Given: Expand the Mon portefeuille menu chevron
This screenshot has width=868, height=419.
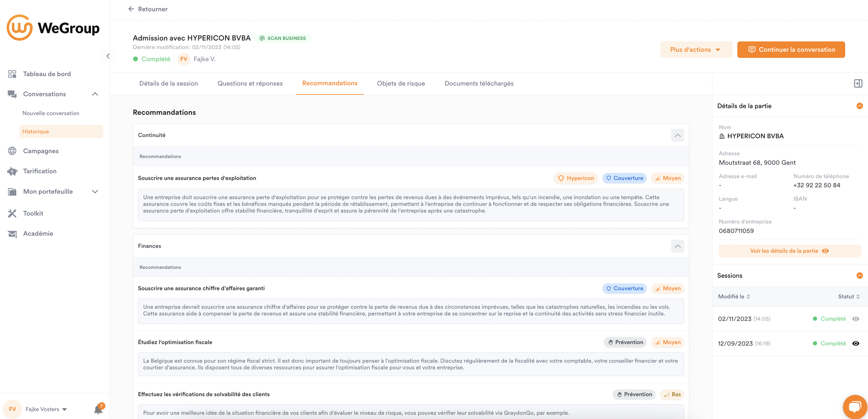Looking at the screenshot, I should [95, 191].
